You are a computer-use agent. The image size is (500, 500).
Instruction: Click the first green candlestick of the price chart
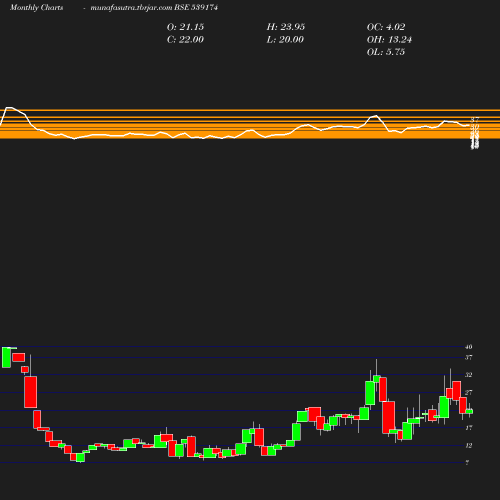pos(6,357)
